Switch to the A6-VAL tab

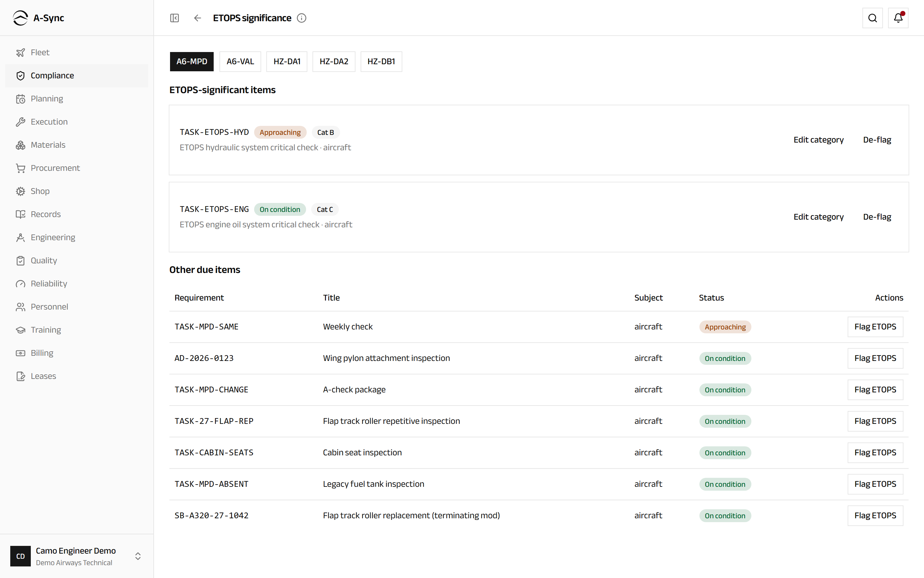tap(240, 62)
